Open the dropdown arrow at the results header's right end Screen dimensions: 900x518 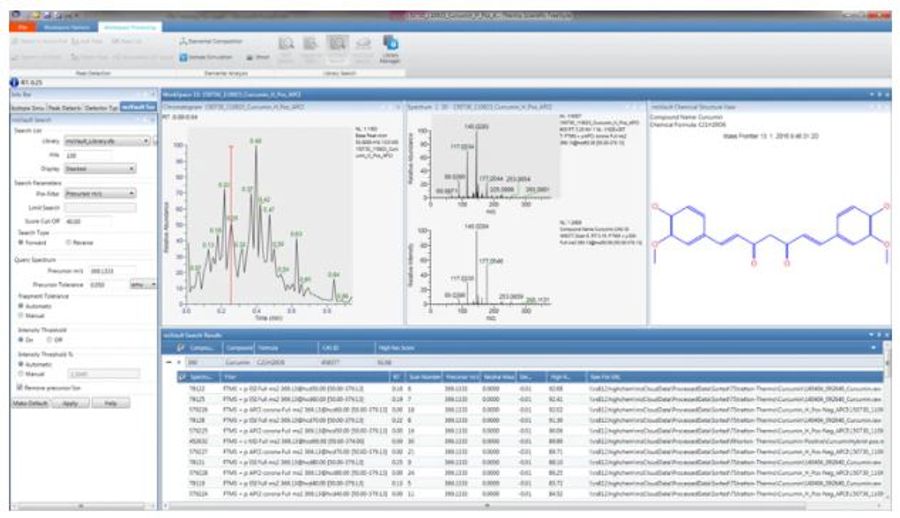click(x=874, y=348)
